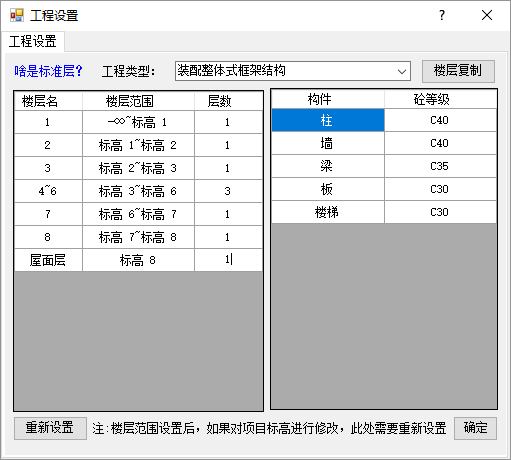Click the 工程设置 window app icon

[x=17, y=15]
